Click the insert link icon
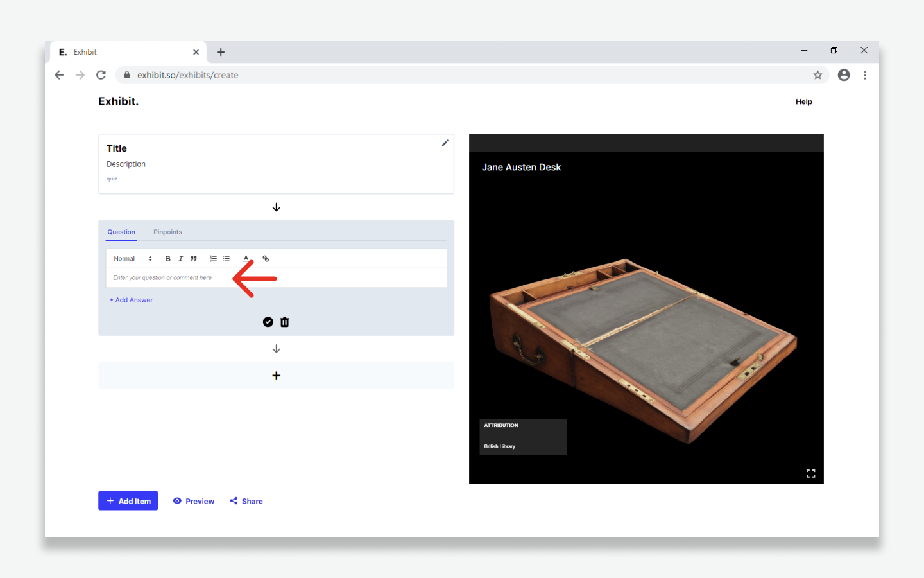 tap(266, 259)
